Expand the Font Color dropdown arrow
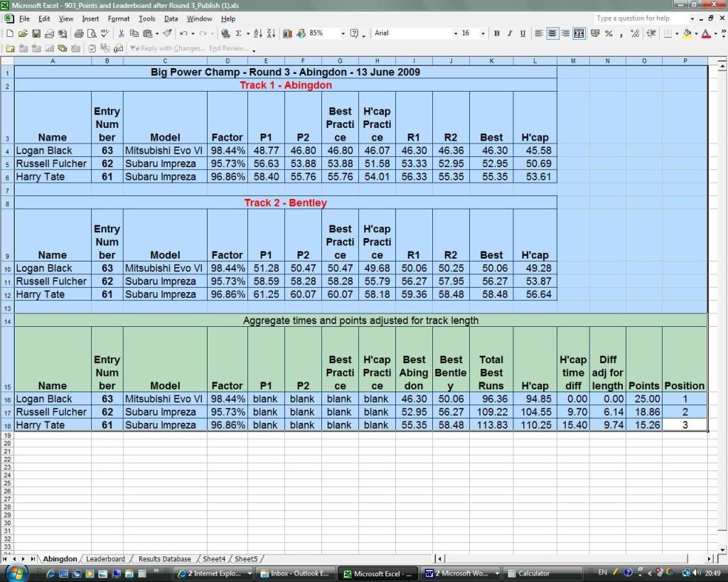This screenshot has width=728, height=582. pyautogui.click(x=715, y=33)
